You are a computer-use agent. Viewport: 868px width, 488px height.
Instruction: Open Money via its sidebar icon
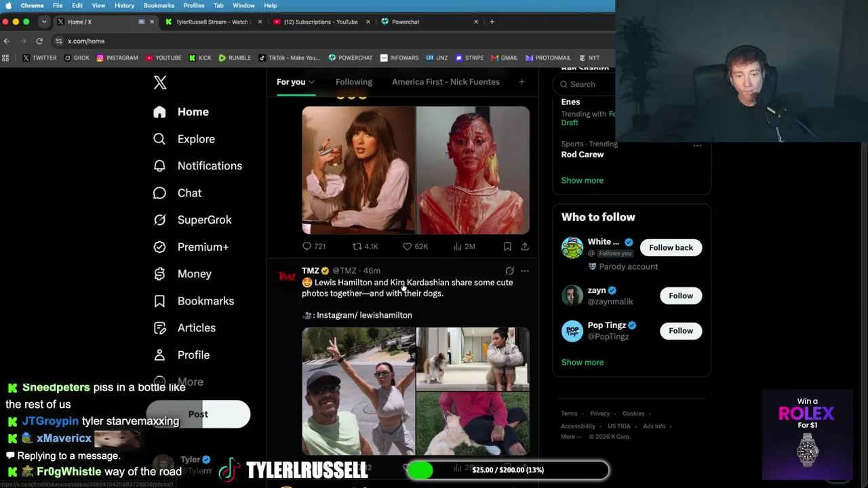pyautogui.click(x=159, y=274)
